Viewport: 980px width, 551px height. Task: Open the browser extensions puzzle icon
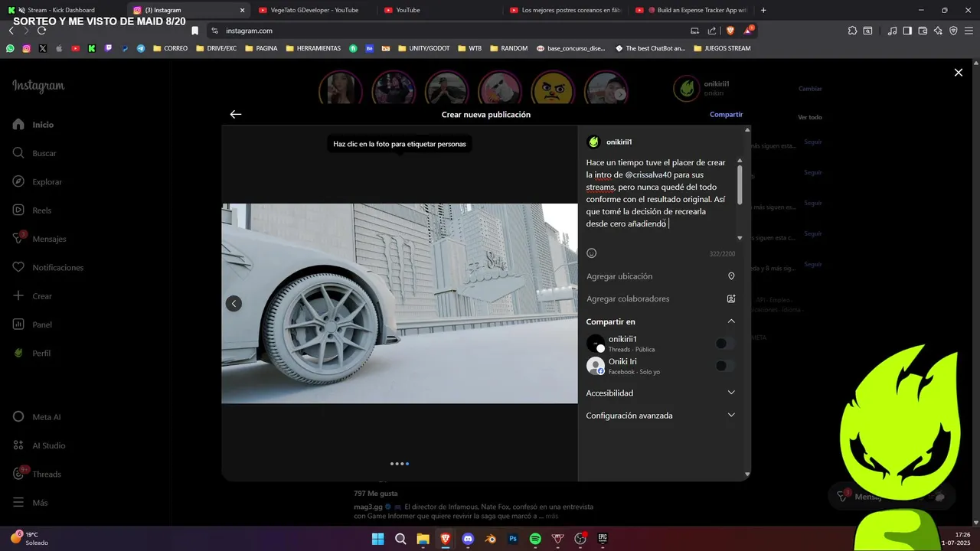pos(852,31)
